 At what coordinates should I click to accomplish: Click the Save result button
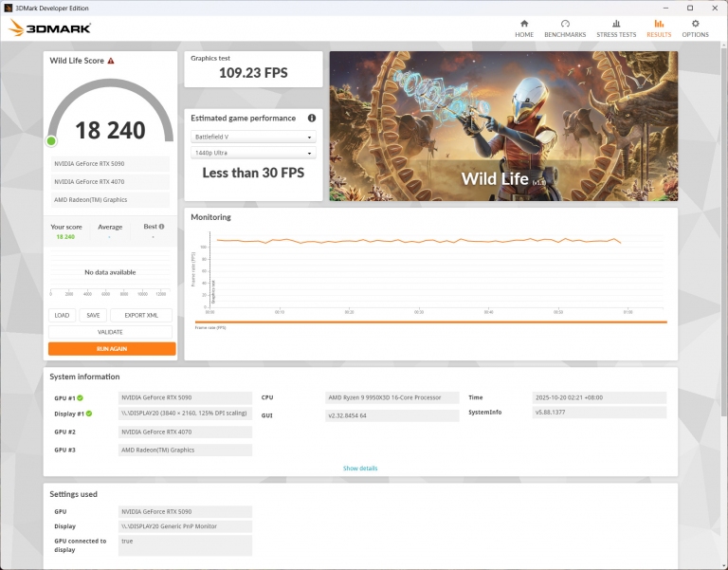point(92,316)
